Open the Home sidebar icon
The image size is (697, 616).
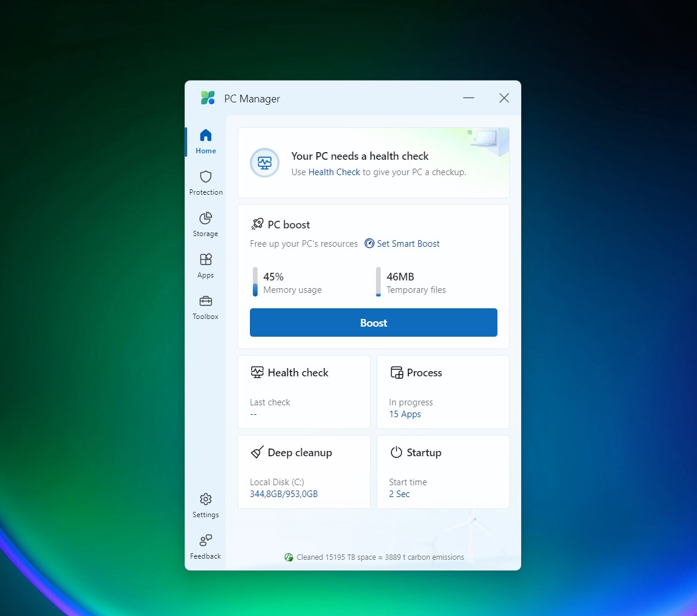[x=205, y=135]
